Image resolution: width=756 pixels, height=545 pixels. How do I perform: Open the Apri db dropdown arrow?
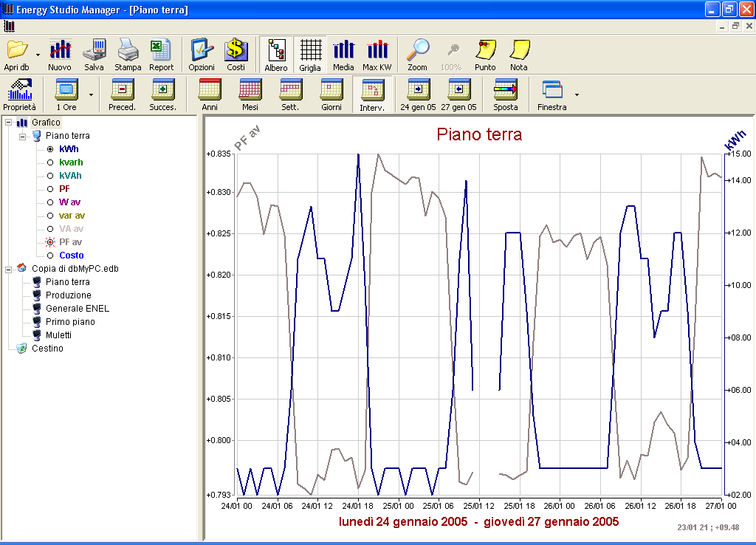coord(38,55)
